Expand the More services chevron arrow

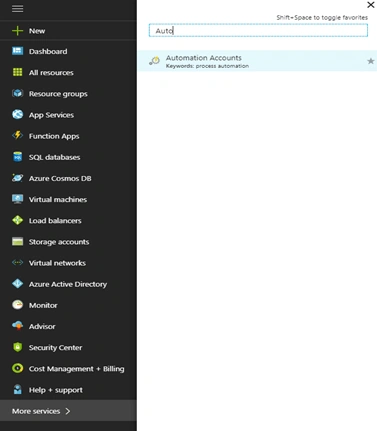[68, 411]
